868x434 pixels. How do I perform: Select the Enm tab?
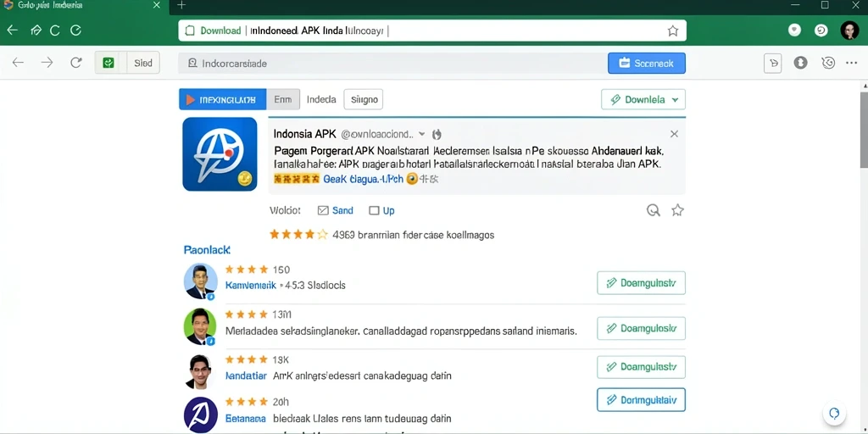pyautogui.click(x=283, y=100)
